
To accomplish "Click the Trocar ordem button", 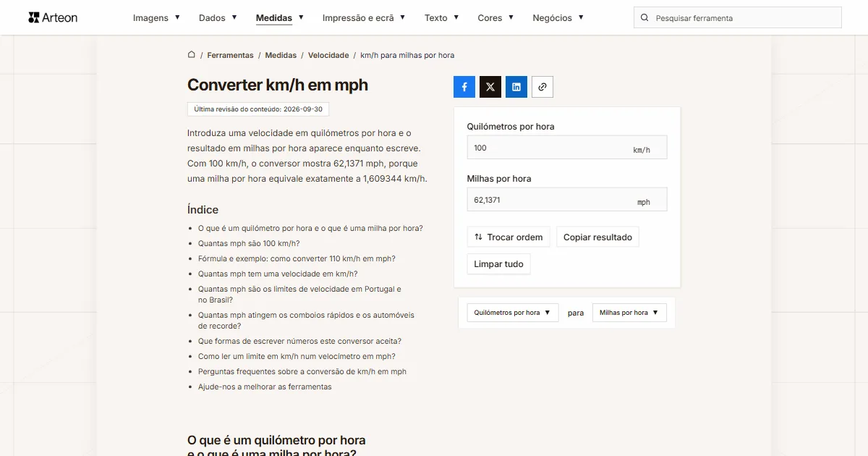I will click(509, 237).
